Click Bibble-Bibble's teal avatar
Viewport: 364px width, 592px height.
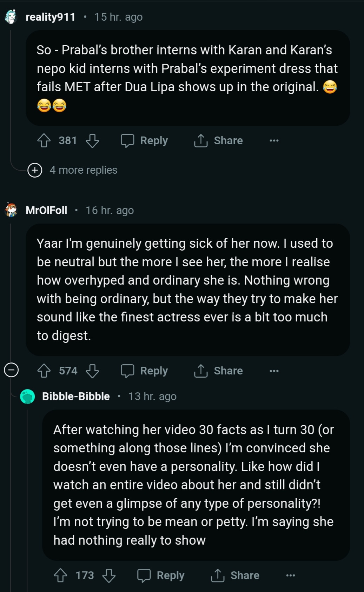pyautogui.click(x=27, y=397)
